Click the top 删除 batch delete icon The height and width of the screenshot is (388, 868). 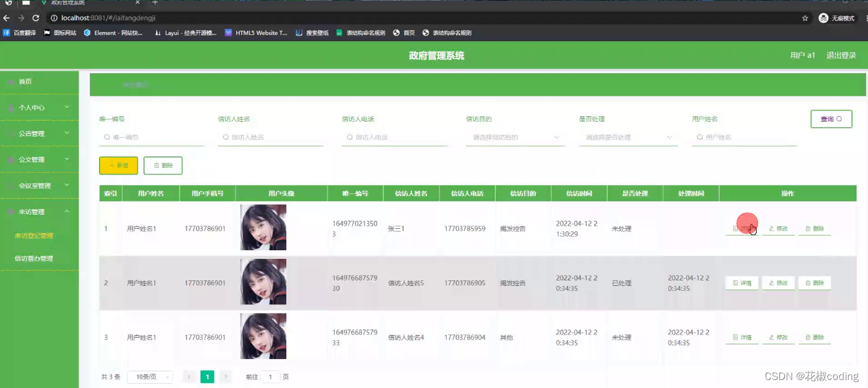162,165
